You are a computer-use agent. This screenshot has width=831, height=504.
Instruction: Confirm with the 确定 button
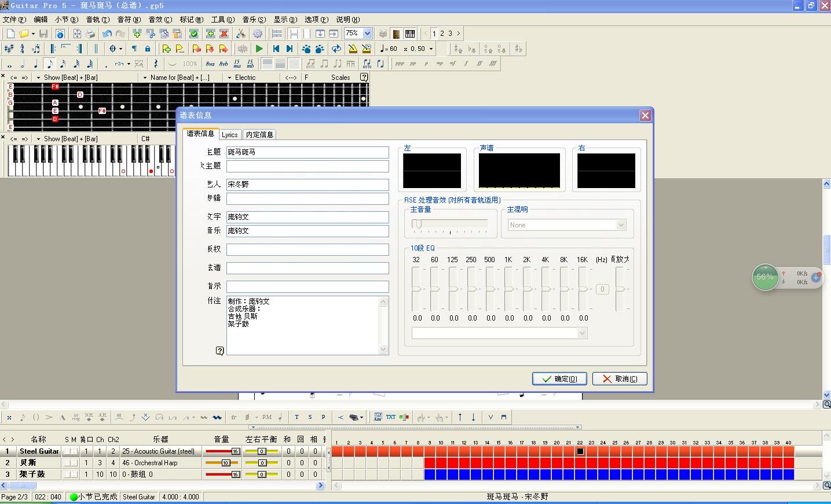click(559, 379)
